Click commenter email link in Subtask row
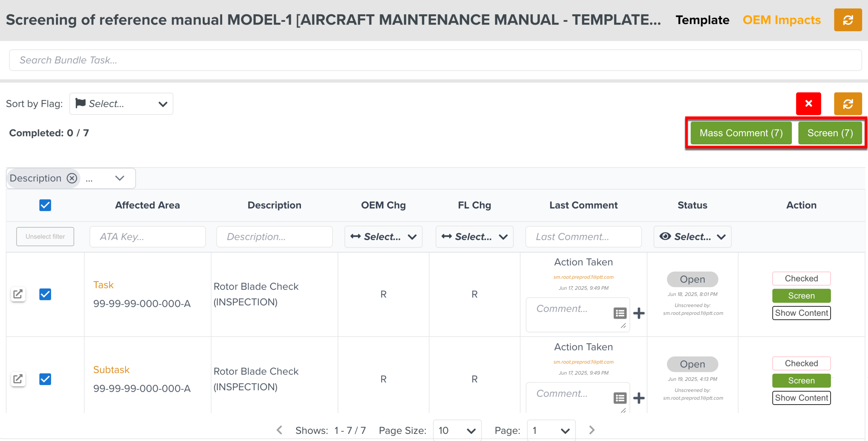 pyautogui.click(x=583, y=362)
